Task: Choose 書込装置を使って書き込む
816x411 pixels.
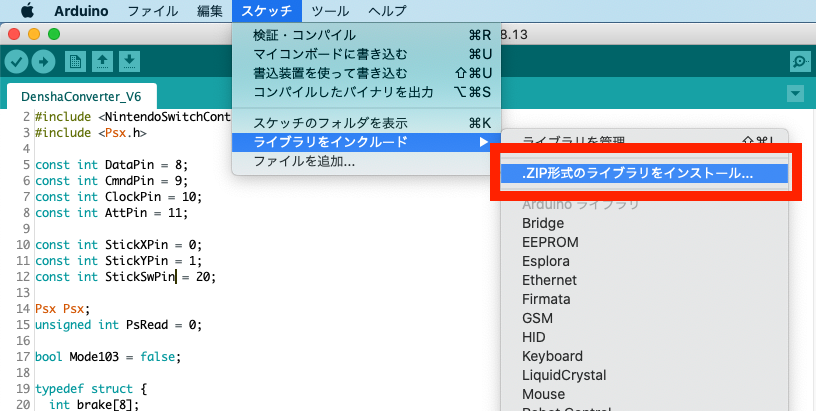Action: coord(366,73)
